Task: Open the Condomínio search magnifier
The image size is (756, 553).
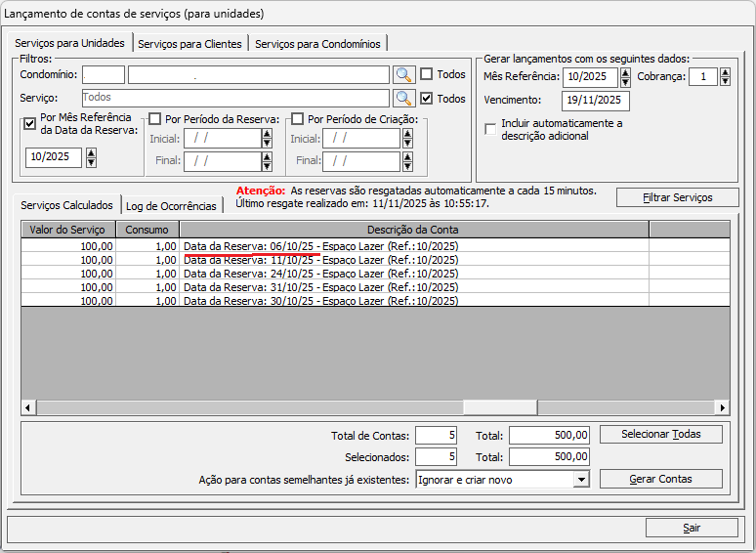Action: pyautogui.click(x=403, y=74)
